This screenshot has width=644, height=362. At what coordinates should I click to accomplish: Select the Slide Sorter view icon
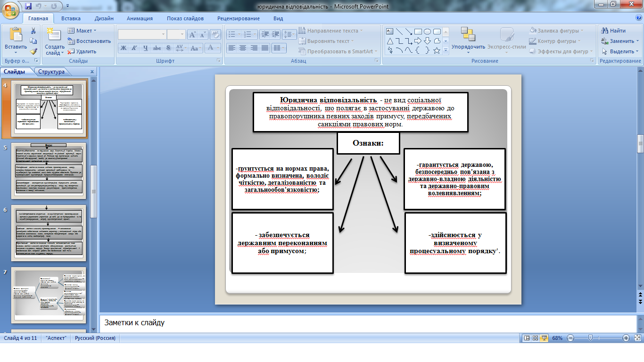[x=536, y=338]
